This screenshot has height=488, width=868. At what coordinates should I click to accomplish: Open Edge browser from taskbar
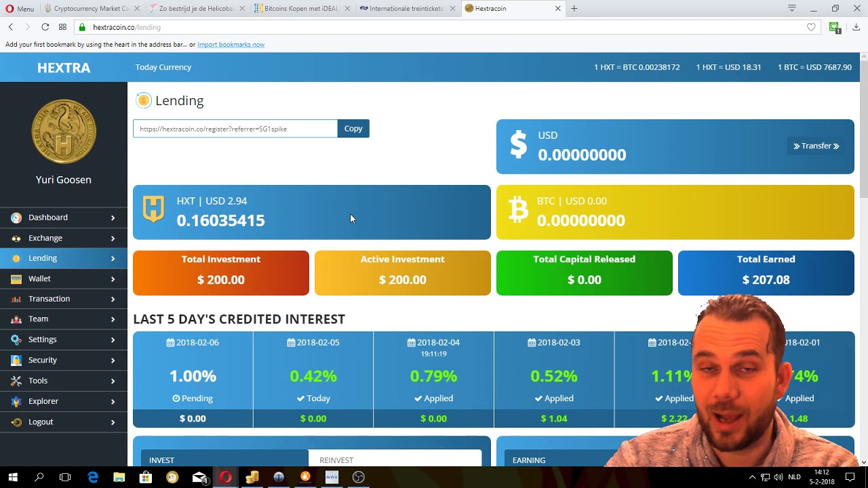[x=93, y=477]
